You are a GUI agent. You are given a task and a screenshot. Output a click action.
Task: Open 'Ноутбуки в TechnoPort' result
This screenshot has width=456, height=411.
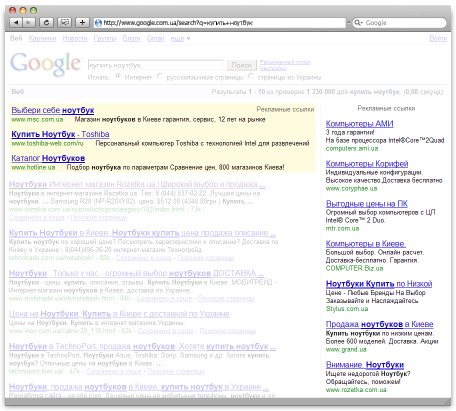pyautogui.click(x=142, y=346)
